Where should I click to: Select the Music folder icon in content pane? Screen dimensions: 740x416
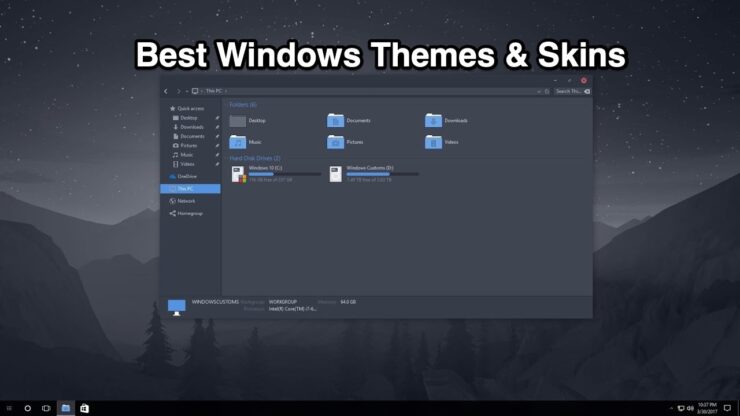(x=237, y=142)
